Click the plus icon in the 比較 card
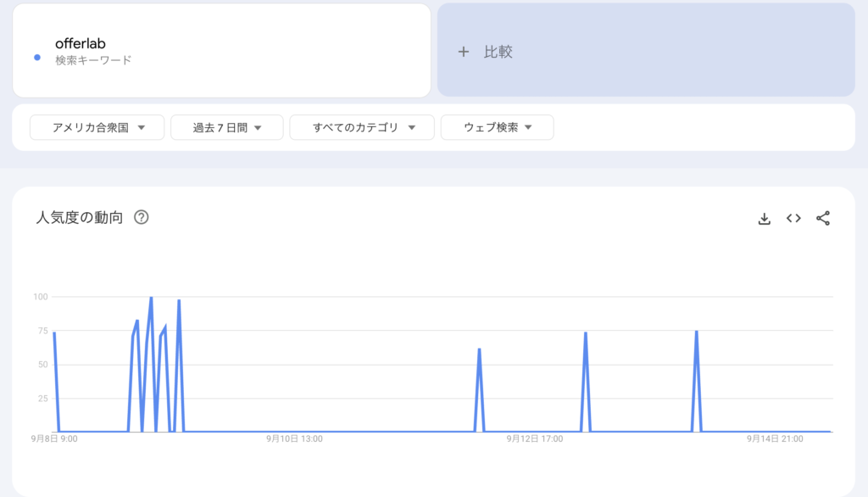Screen dimensions: 868x497 coord(464,52)
